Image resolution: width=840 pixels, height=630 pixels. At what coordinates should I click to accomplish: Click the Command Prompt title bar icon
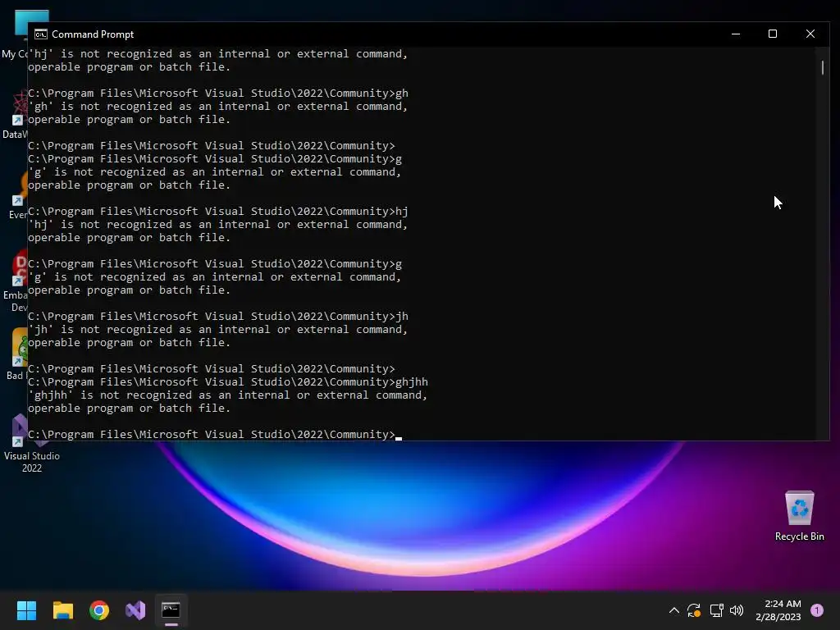tap(41, 34)
